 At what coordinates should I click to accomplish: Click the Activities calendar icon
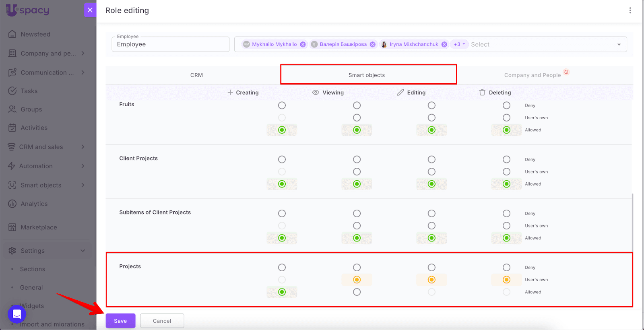12,128
